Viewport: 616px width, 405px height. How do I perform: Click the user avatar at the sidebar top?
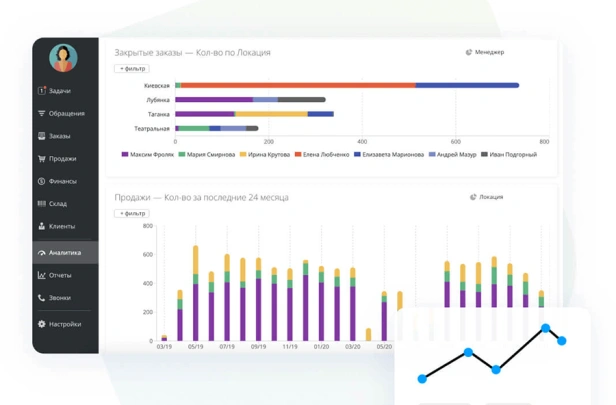pos(63,58)
